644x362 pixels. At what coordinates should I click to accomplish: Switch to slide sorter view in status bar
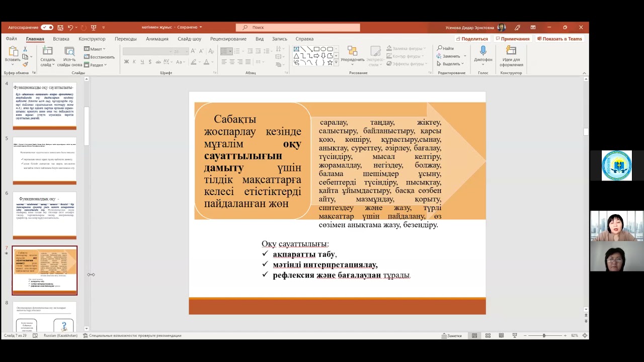point(488,335)
